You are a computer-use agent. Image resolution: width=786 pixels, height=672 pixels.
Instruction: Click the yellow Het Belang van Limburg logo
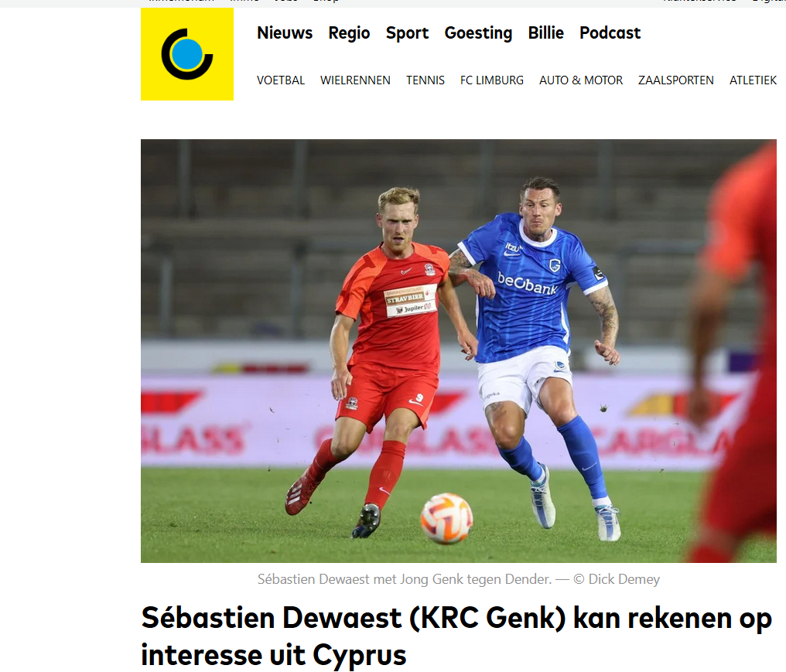pyautogui.click(x=187, y=54)
